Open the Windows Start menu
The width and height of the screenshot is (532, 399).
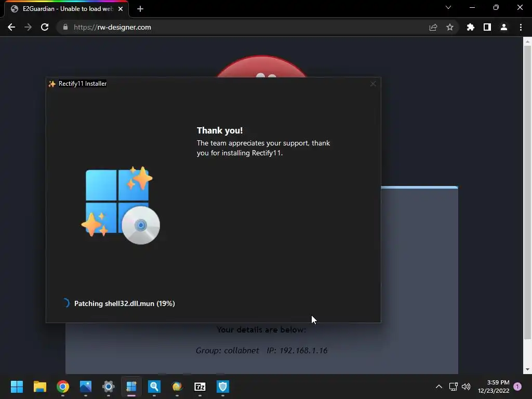pyautogui.click(x=17, y=387)
